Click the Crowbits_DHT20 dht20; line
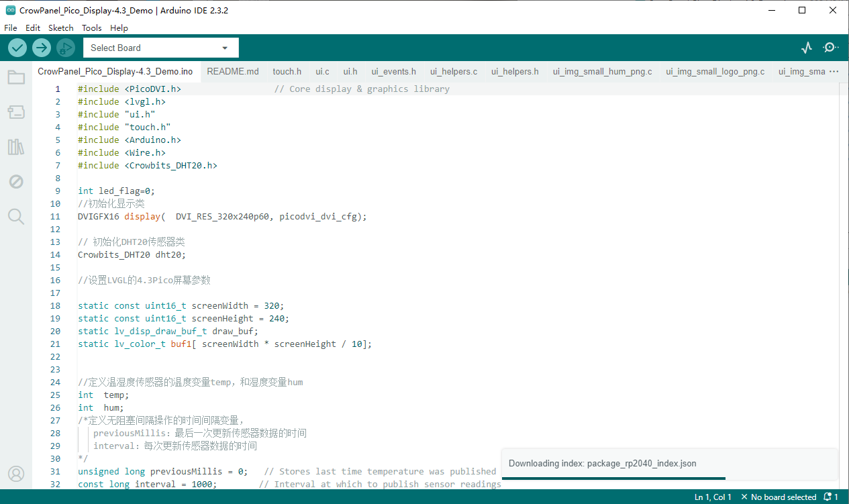Screen dimensions: 849x504 [132, 254]
